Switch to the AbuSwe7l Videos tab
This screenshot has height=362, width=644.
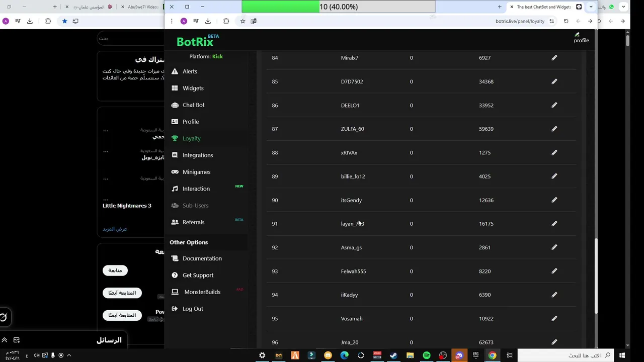pyautogui.click(x=143, y=7)
